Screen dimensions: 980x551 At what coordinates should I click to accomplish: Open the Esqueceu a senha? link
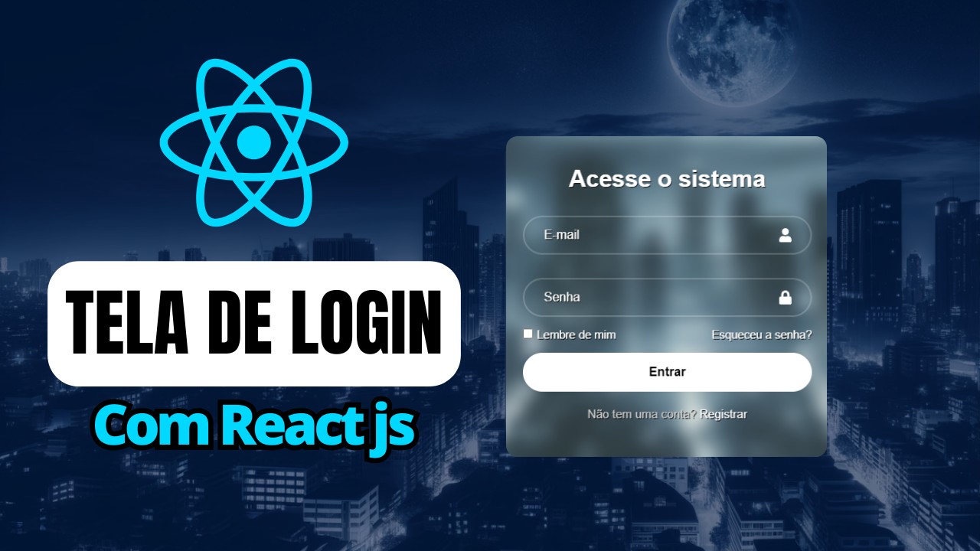(x=762, y=334)
